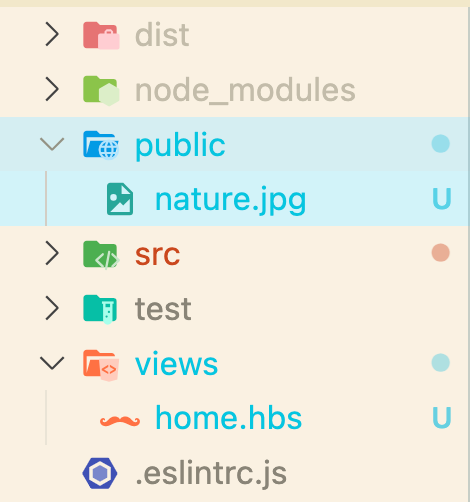Click the blue globe public folder icon
The width and height of the screenshot is (470, 502).
(x=101, y=145)
